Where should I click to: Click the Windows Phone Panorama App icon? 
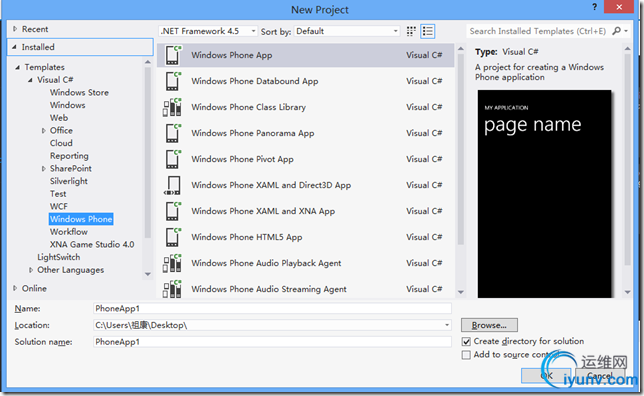[173, 133]
